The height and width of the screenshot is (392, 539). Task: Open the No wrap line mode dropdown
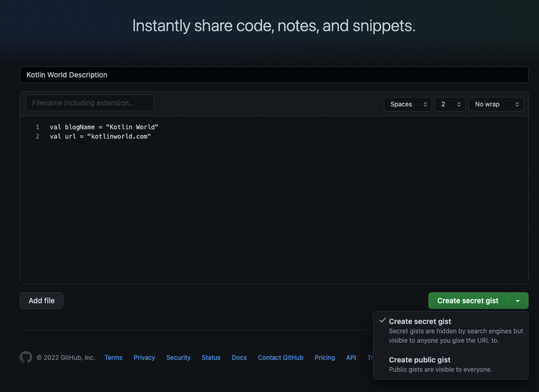[x=496, y=104]
